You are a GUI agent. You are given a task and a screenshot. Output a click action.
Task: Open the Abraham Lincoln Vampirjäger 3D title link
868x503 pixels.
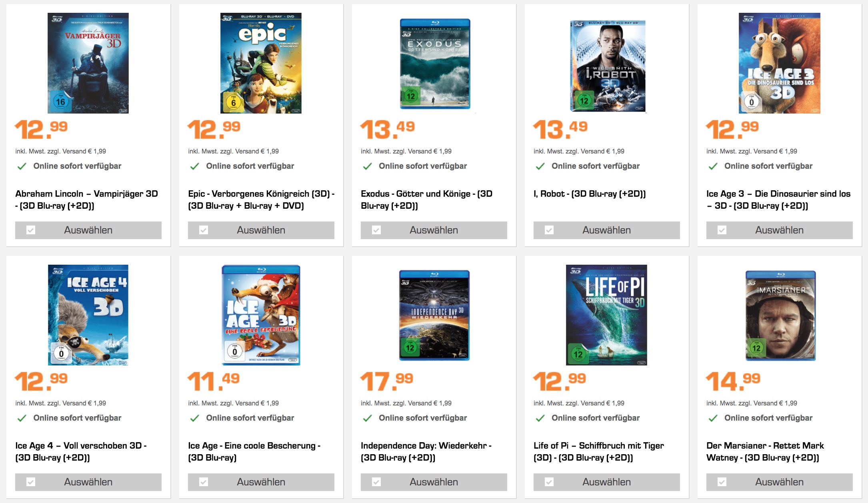pos(86,200)
